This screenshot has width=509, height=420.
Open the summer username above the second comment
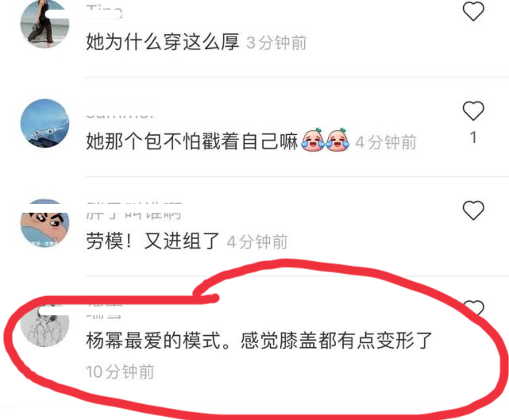(120, 113)
